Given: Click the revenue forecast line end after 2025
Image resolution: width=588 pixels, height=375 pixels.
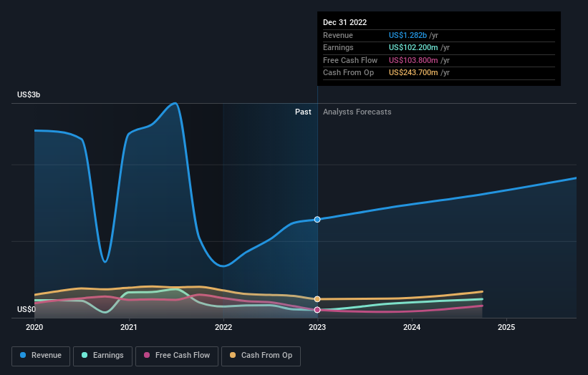Looking at the screenshot, I should click(x=574, y=178).
